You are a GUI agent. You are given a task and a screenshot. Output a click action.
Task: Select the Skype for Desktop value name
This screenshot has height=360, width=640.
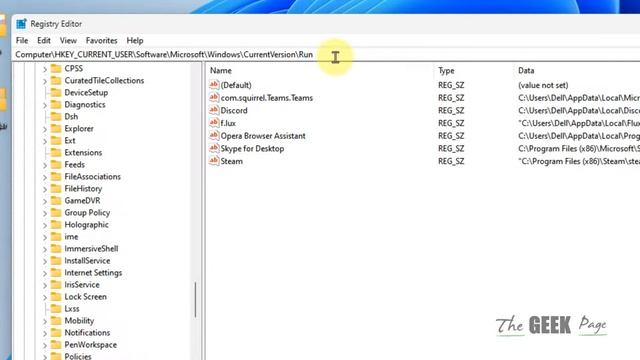(x=252, y=149)
